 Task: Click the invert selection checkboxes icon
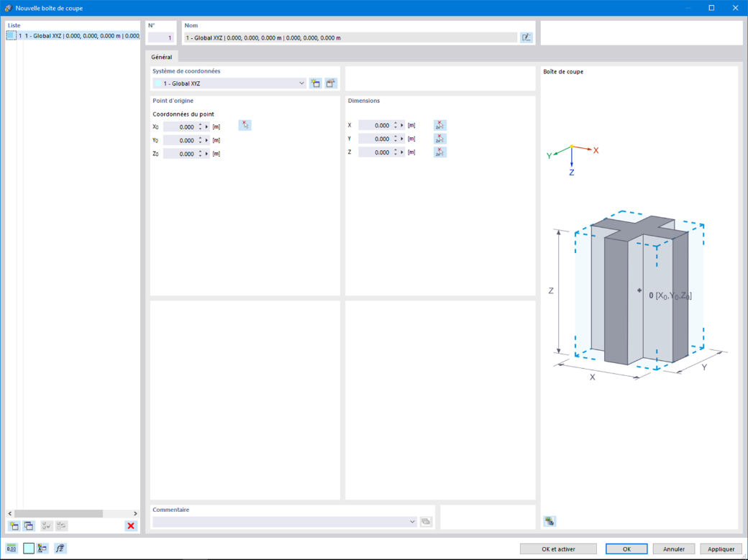[61, 526]
